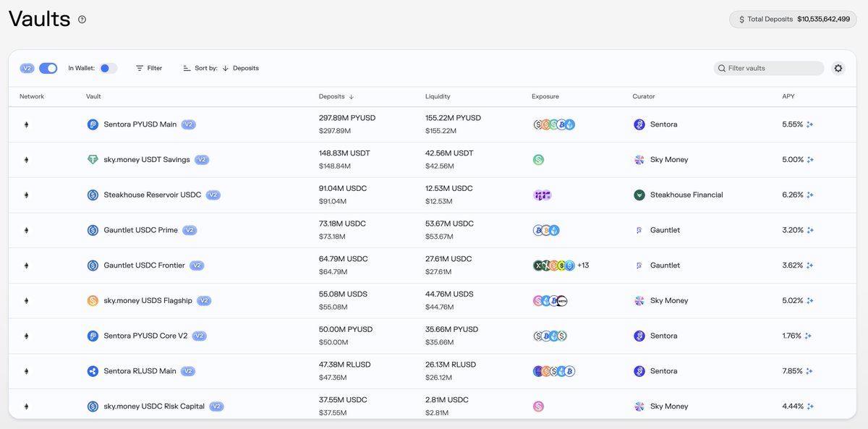Click the USDS token icon for sky.money USDS Flagship
The image size is (868, 429).
click(x=93, y=300)
